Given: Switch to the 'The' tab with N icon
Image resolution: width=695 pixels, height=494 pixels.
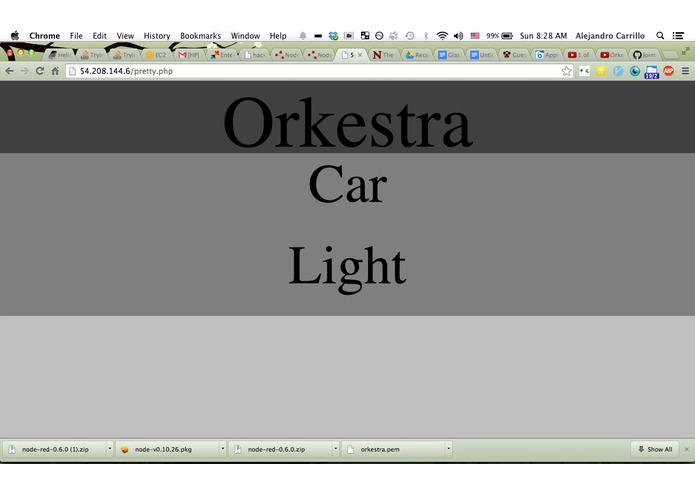Looking at the screenshot, I should [384, 55].
